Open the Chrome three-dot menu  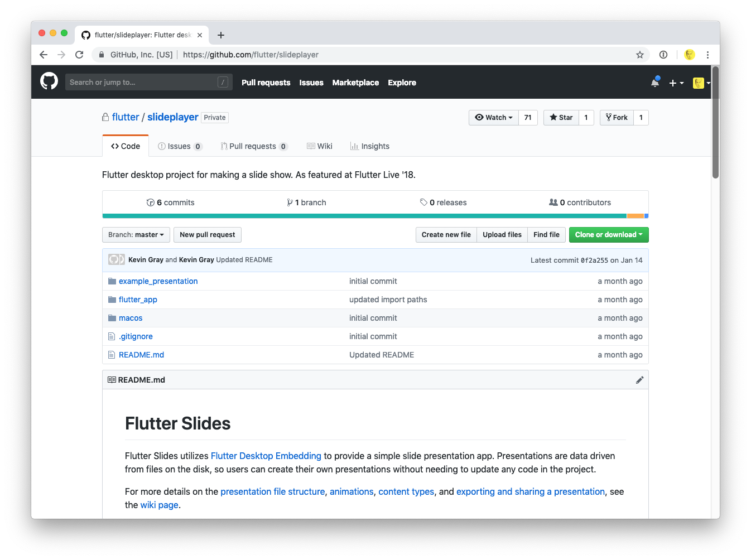click(x=707, y=55)
